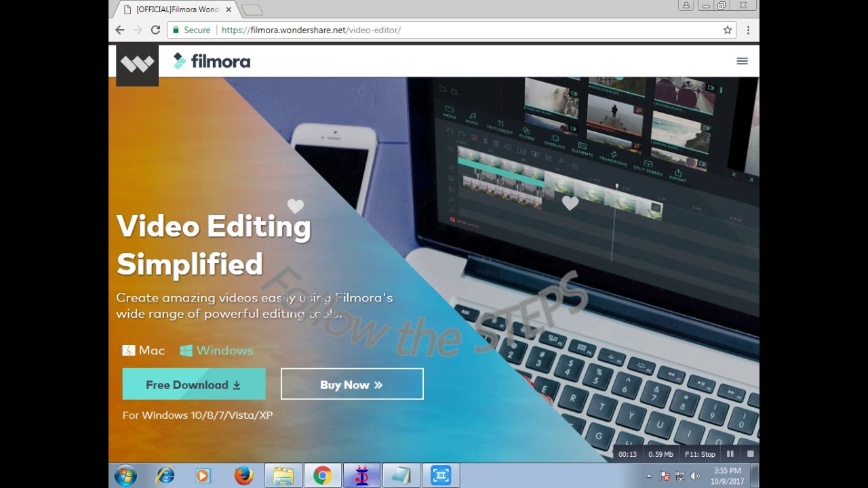Open a new tab button
Screen dimensions: 868x488
click(252, 9)
